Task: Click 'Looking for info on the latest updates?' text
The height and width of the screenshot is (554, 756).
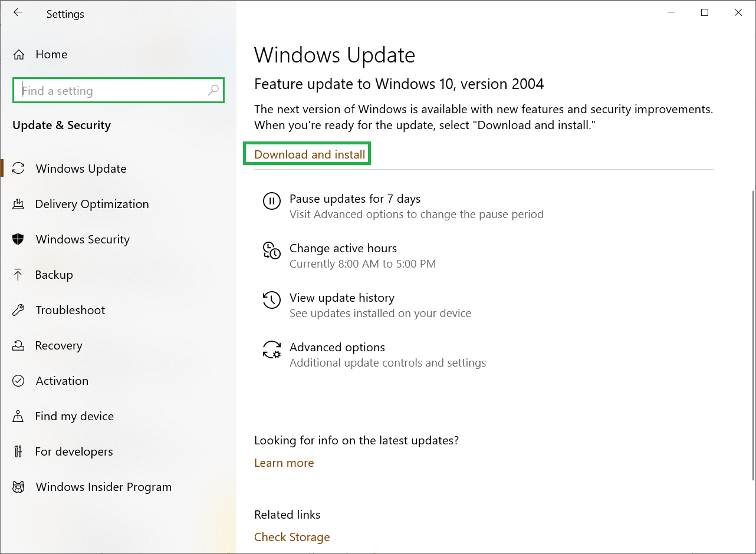Action: [356, 440]
